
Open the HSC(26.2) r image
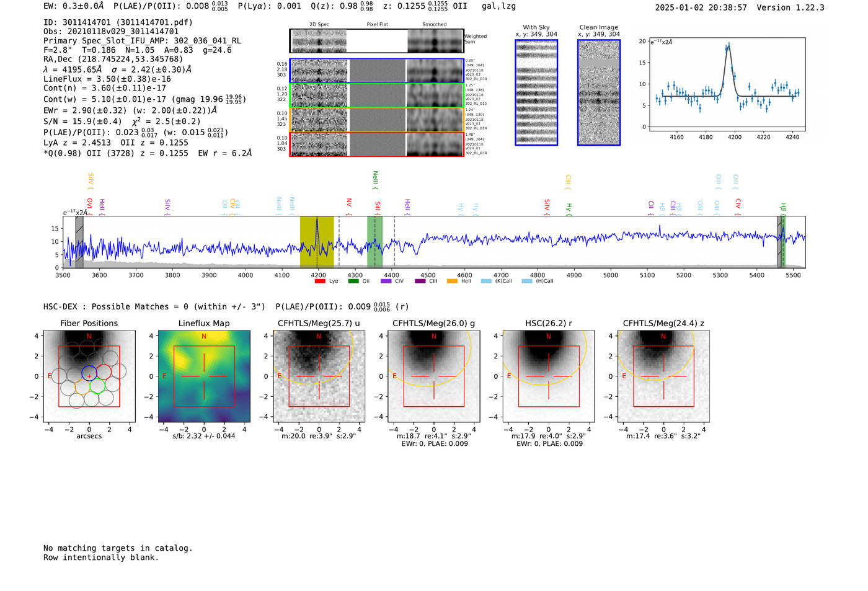tap(548, 376)
